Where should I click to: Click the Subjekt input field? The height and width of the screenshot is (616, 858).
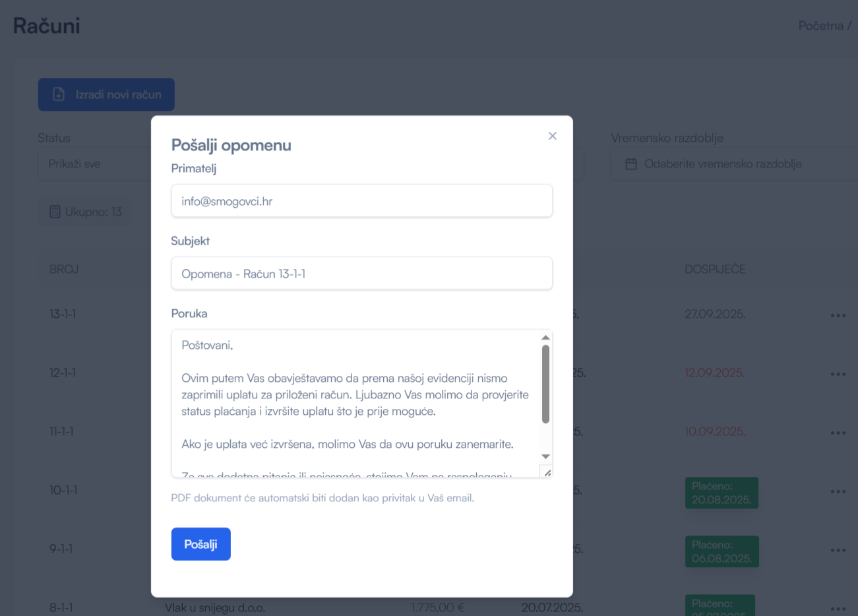point(361,274)
